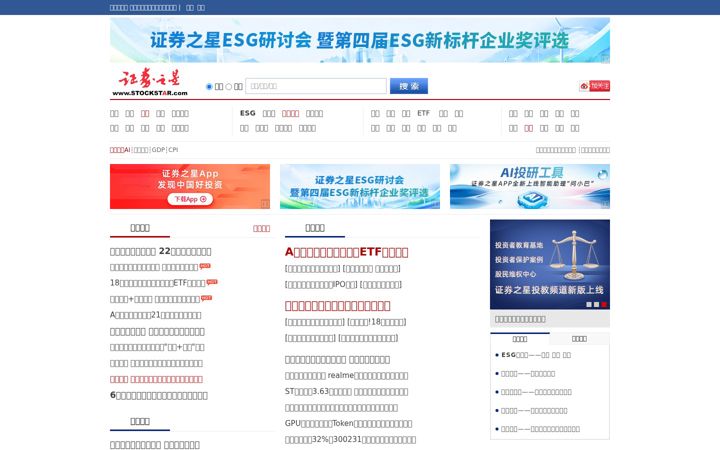Click the GDP hot keyword link

tap(158, 150)
